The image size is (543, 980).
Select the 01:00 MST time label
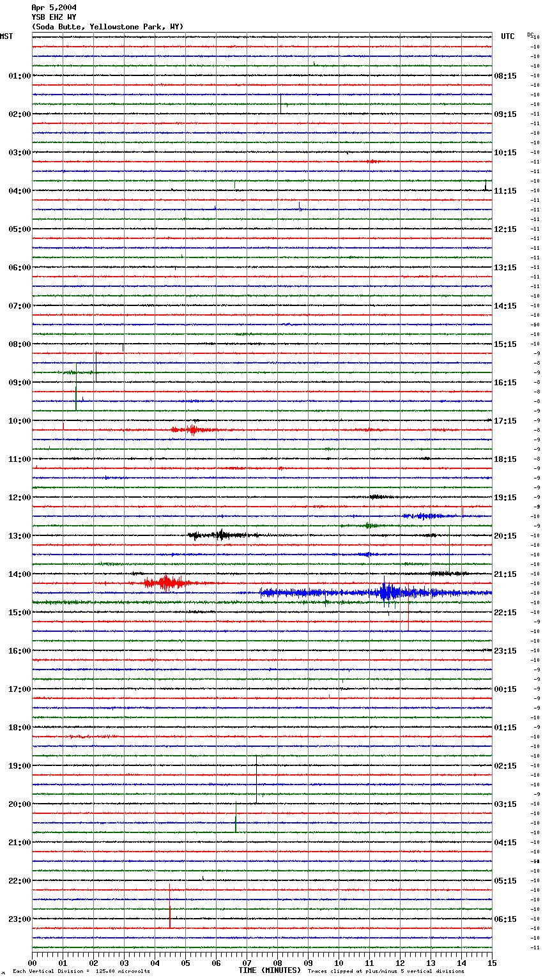(x=19, y=76)
